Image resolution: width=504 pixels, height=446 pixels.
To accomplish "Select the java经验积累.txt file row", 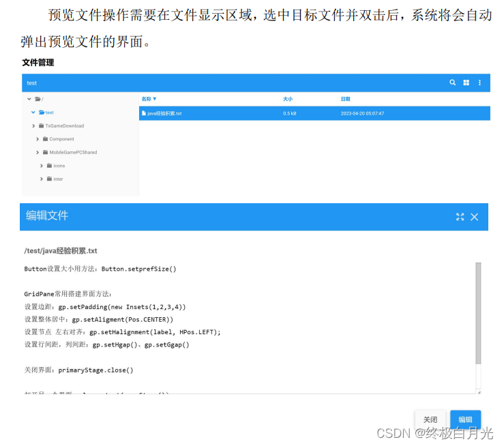I will pos(314,113).
